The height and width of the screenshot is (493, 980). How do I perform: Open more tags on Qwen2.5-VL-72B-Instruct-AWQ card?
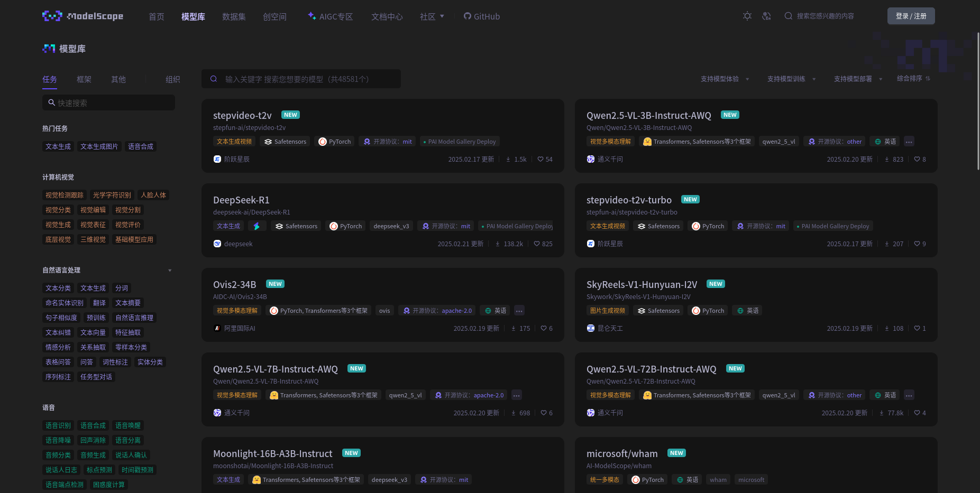point(909,395)
